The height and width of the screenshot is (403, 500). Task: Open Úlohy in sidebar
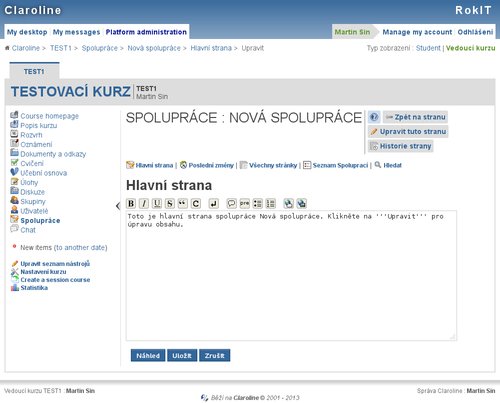(x=29, y=182)
